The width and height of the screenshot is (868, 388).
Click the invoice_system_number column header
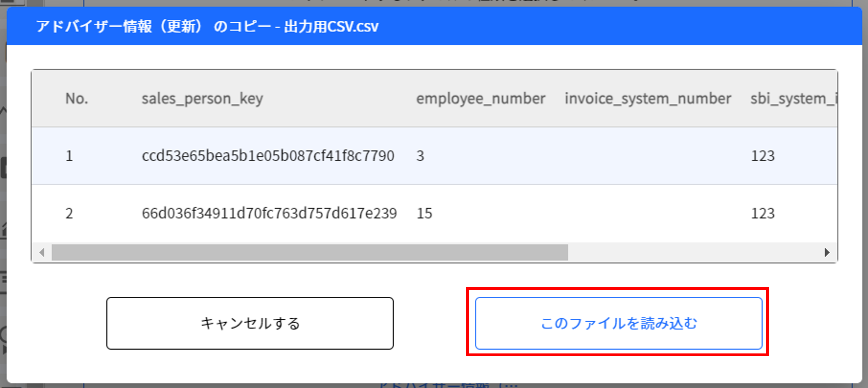point(648,99)
